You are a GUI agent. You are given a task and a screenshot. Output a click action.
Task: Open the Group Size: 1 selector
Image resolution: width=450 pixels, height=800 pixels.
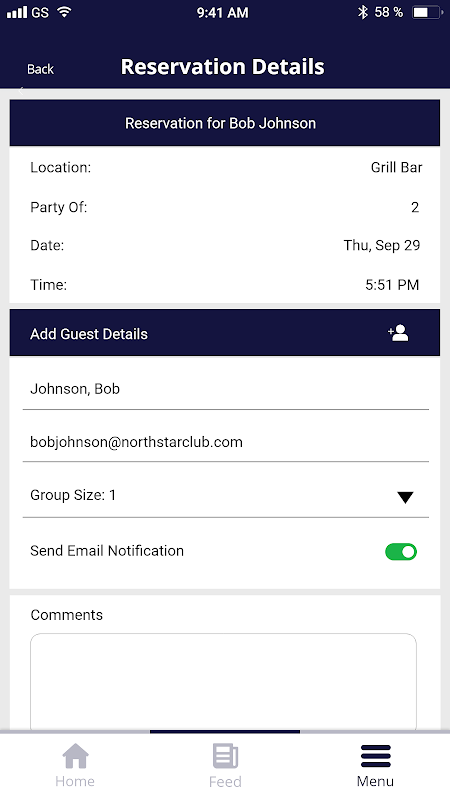click(226, 495)
